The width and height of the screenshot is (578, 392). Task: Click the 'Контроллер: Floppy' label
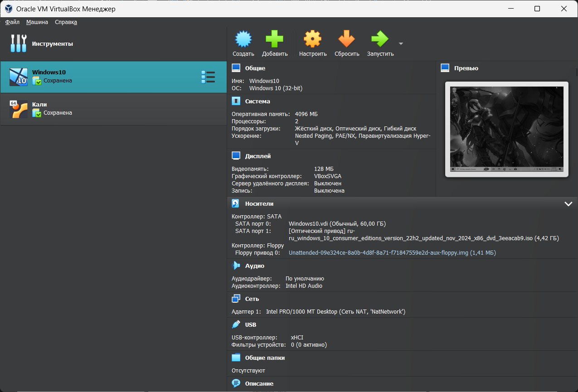(x=258, y=246)
